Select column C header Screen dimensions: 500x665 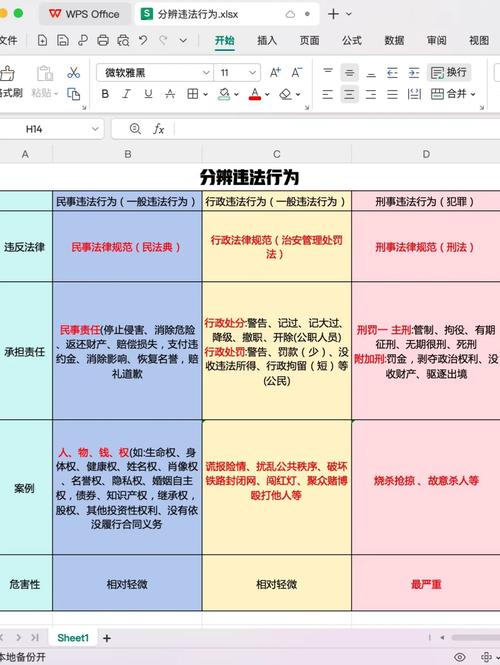277,154
